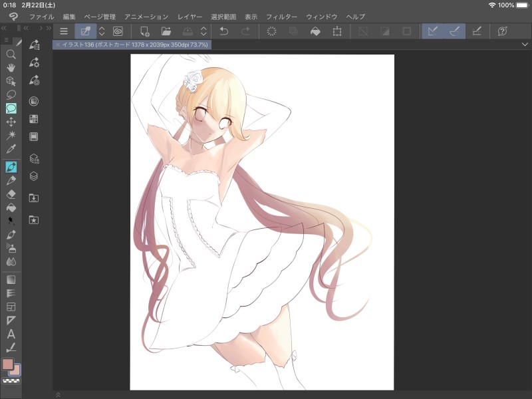Screen dimensions: 532x399
Task: Toggle Snap to Grid
Action: point(477,31)
